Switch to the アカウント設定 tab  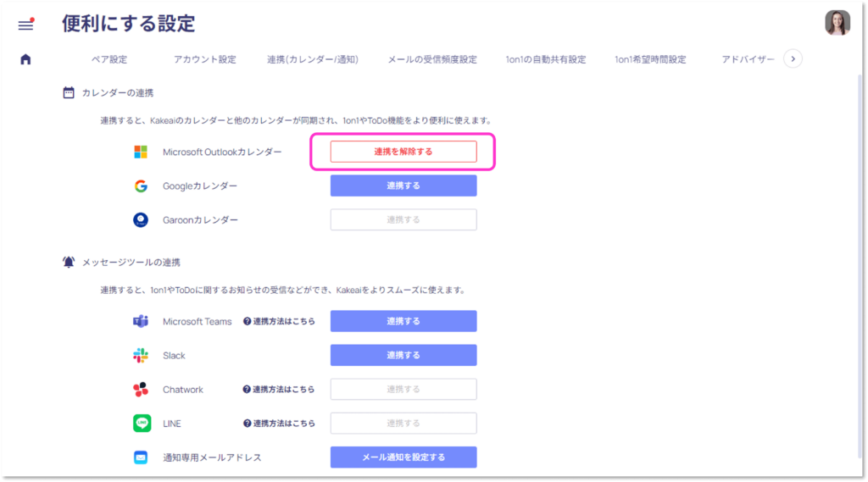click(x=205, y=59)
